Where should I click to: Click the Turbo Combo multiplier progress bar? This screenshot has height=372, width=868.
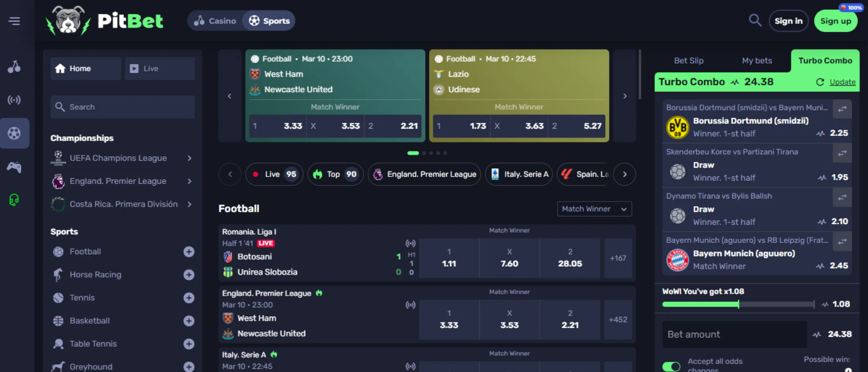click(x=738, y=304)
